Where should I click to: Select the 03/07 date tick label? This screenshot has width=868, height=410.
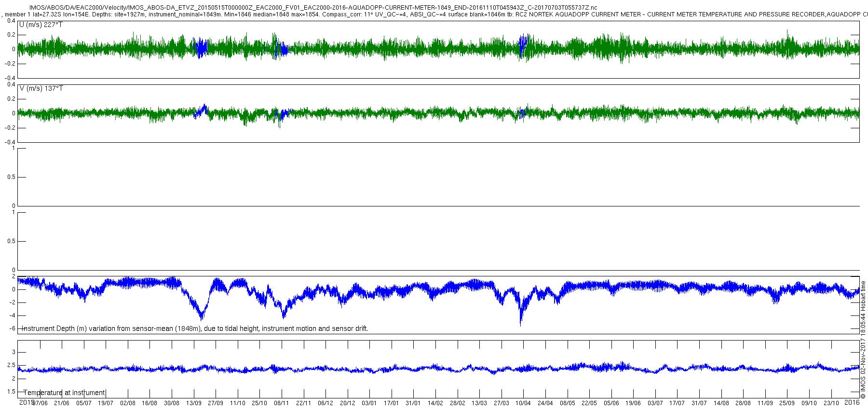655,403
